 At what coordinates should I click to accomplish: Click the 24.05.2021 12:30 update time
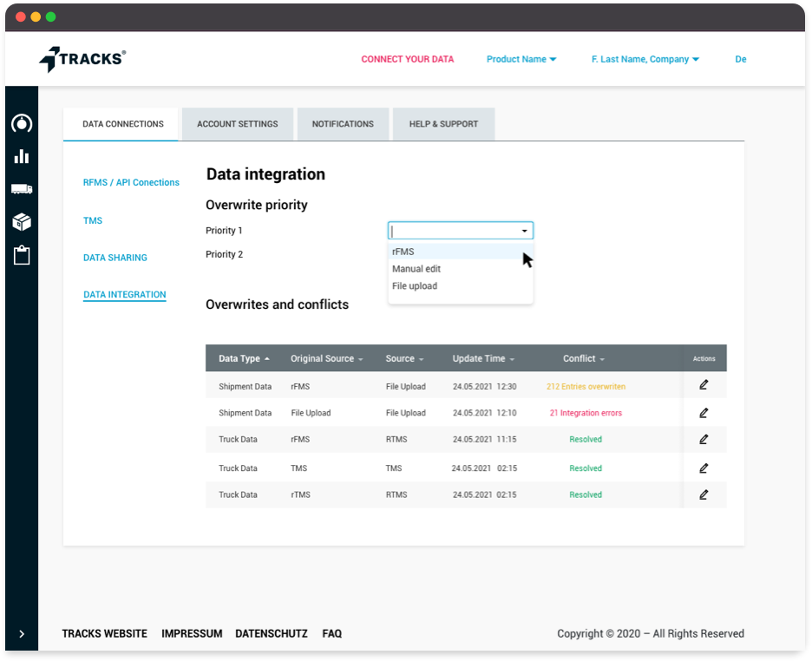pyautogui.click(x=484, y=387)
